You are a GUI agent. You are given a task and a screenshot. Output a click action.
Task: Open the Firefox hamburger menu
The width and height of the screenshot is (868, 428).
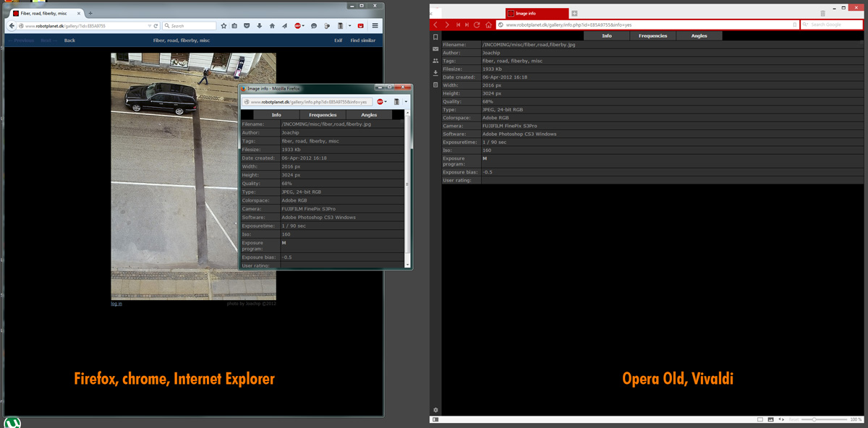pyautogui.click(x=375, y=26)
